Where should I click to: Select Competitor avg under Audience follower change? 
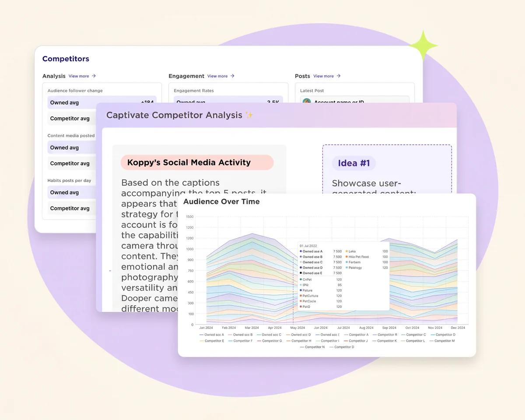pos(71,119)
